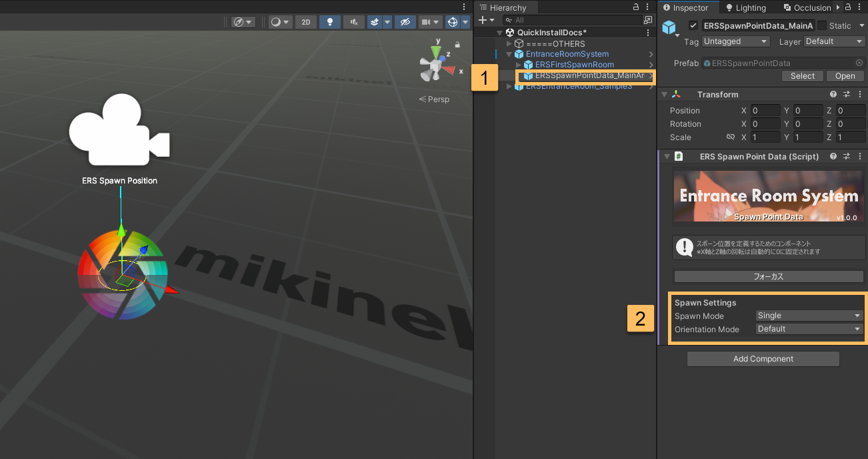
Task: Open the Spawn Mode dropdown
Action: 809,316
